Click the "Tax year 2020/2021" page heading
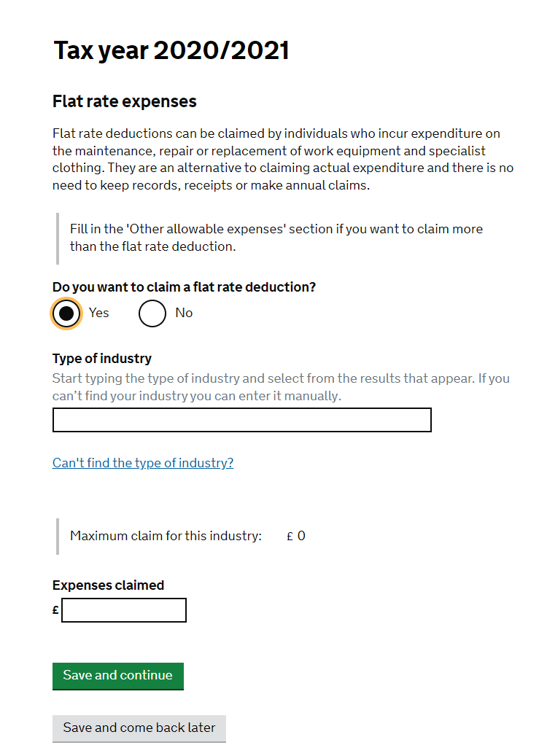Screen dimensions: 539x756 pos(171,51)
